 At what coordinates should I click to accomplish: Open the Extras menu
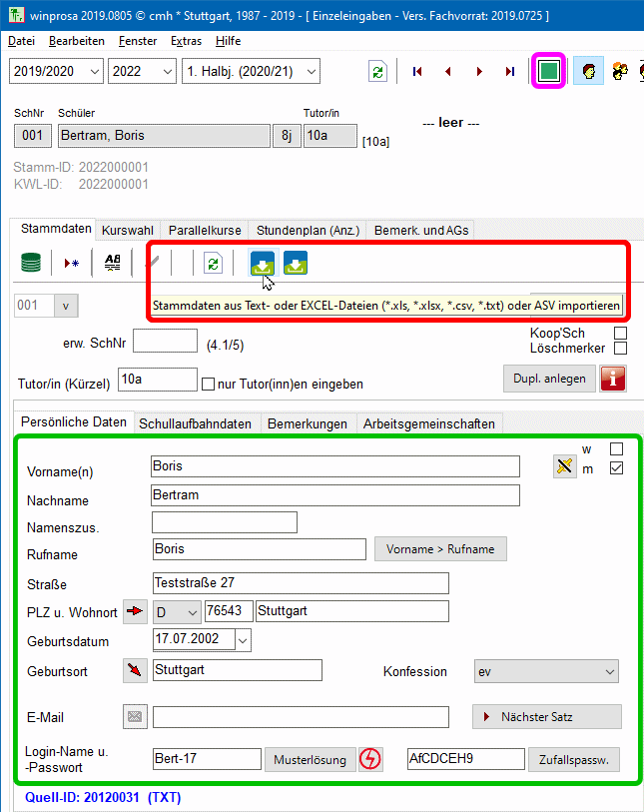[186, 41]
